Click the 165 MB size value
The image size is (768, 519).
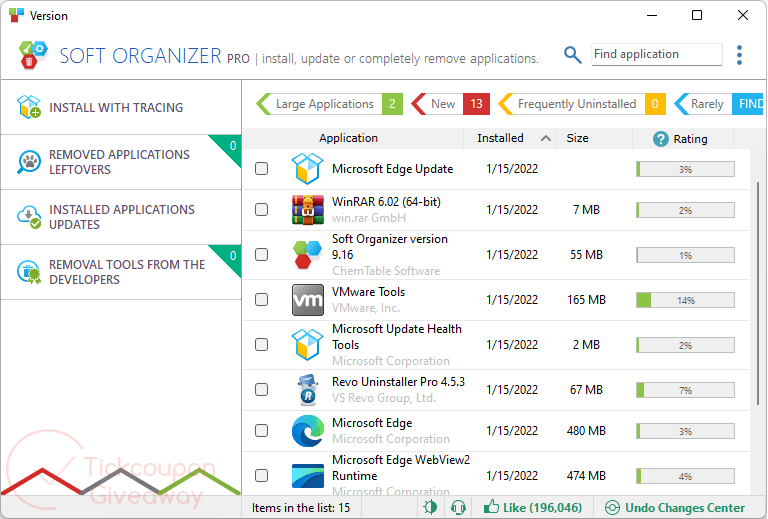point(586,300)
